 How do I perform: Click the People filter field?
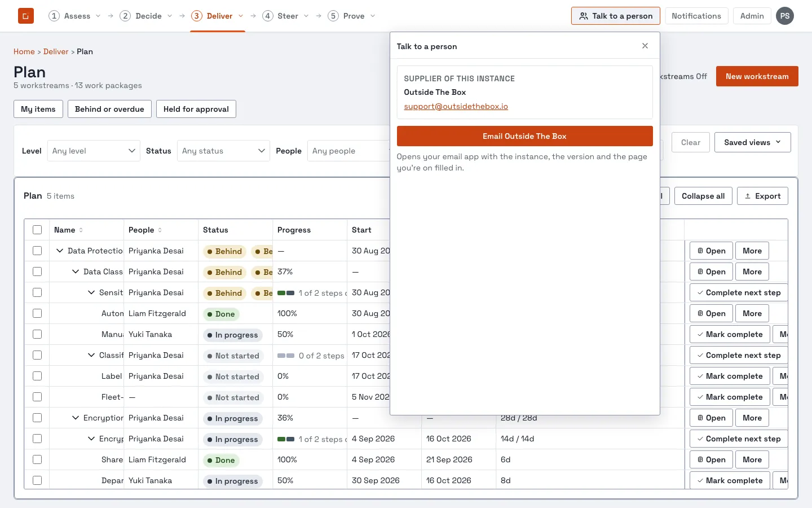point(348,151)
